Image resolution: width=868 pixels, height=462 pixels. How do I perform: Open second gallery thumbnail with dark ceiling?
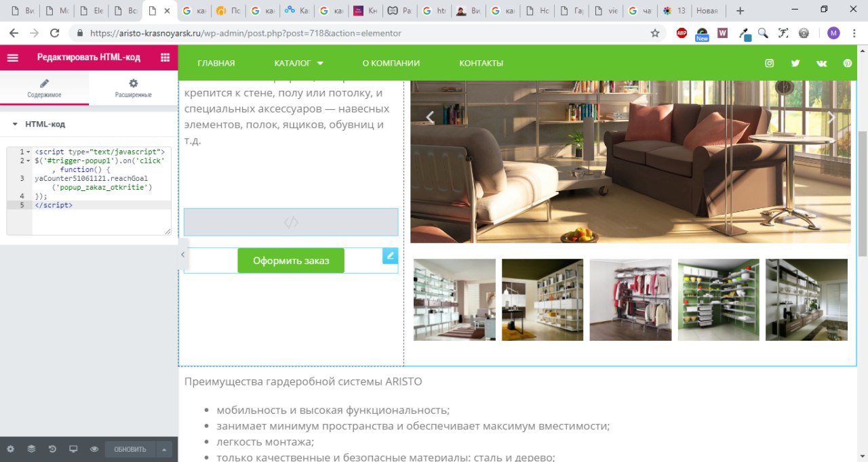pyautogui.click(x=542, y=299)
